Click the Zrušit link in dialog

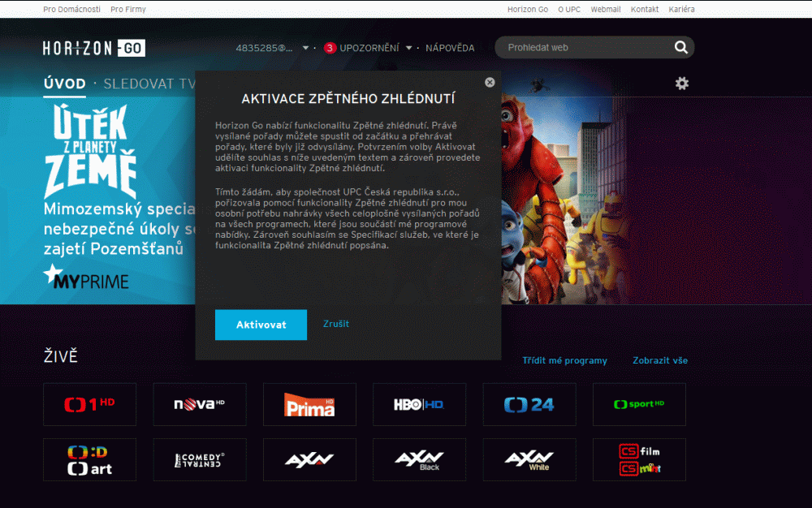tap(336, 324)
